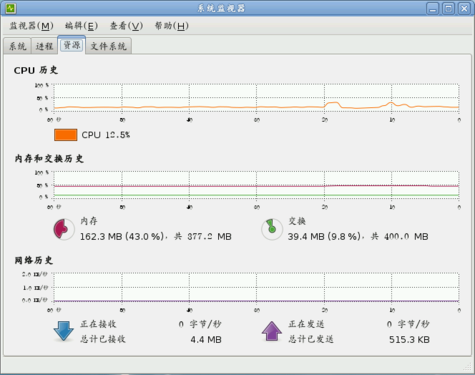
Task: Click the CPU percentage label
Action: click(106, 135)
